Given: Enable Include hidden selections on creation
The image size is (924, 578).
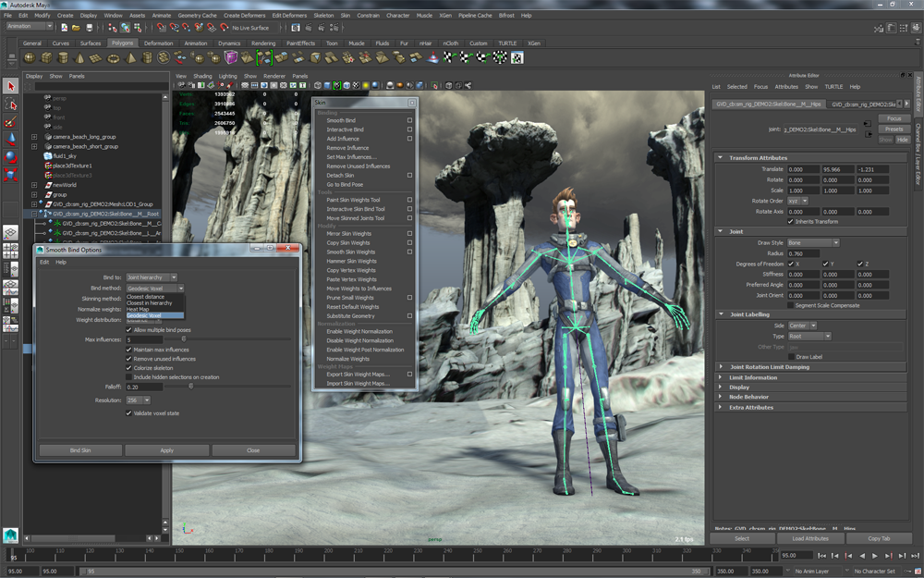Looking at the screenshot, I should pos(129,377).
